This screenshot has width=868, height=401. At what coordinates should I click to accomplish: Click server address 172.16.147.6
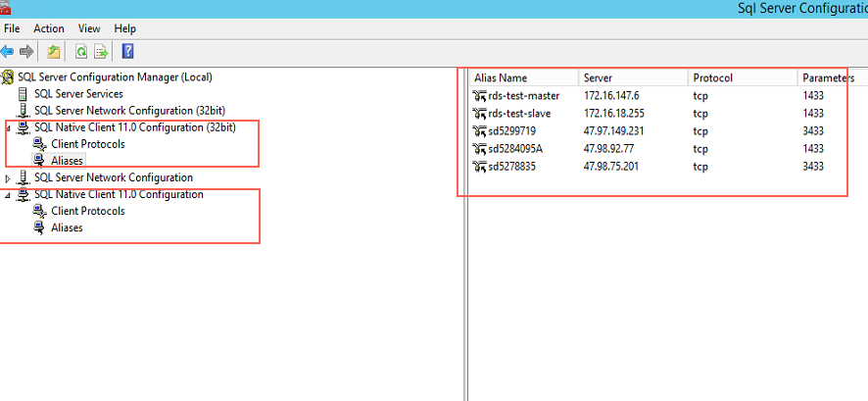[x=611, y=96]
